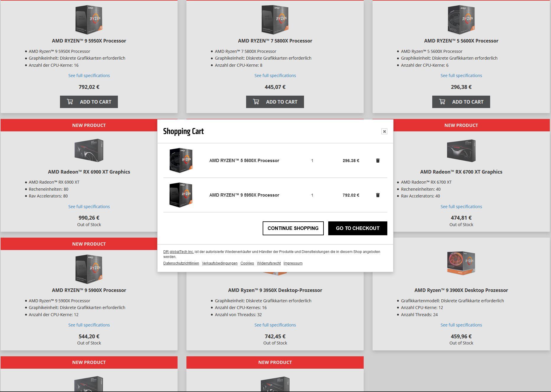551x392 pixels.
Task: Click the '474,81 €' price for RX 6700 XT
Action: point(461,218)
